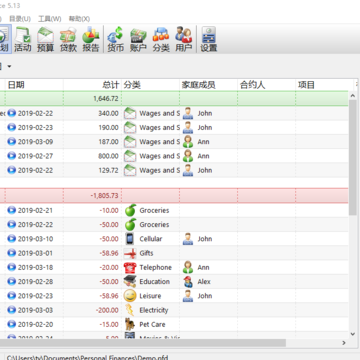Viewport: 360px width, 360px height.
Task: Click the horizontal scrollbar right arrow
Action: click(x=344, y=343)
